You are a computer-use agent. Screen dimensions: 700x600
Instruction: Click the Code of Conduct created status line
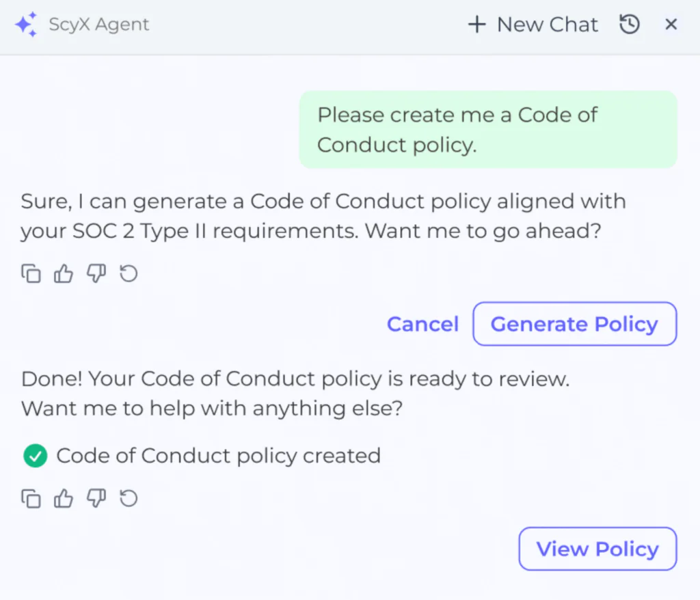click(x=219, y=455)
